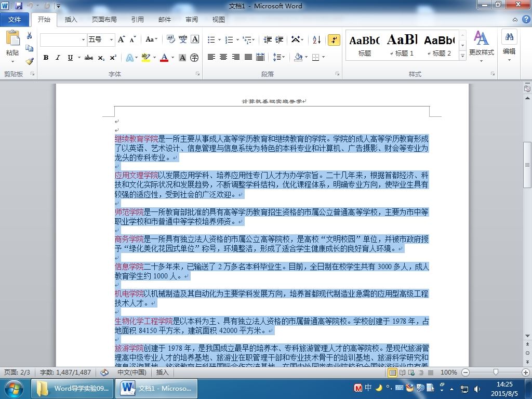Open the Phonetic Guide tool
Screen dimensions: 532x399
tap(183, 39)
